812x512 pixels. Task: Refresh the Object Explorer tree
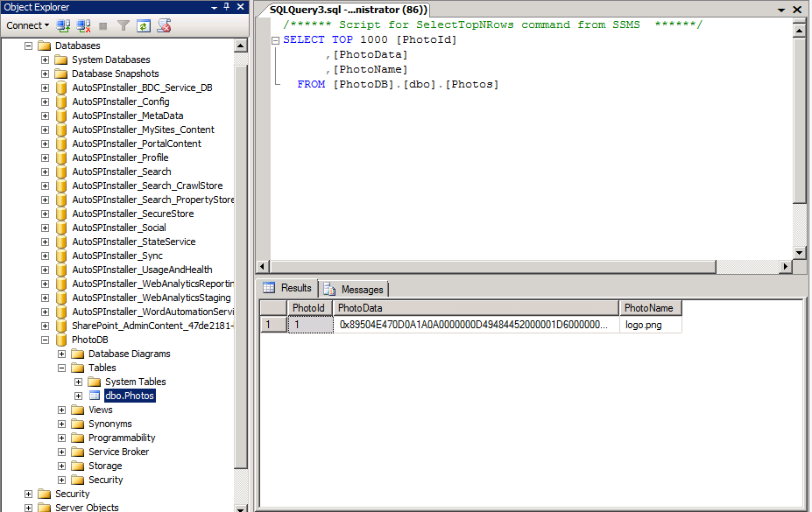(x=144, y=25)
